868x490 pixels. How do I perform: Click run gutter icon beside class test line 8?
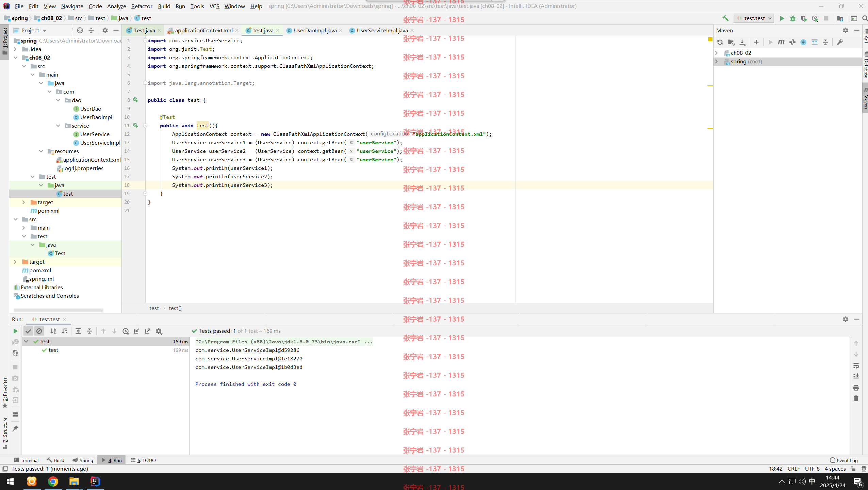click(x=135, y=100)
